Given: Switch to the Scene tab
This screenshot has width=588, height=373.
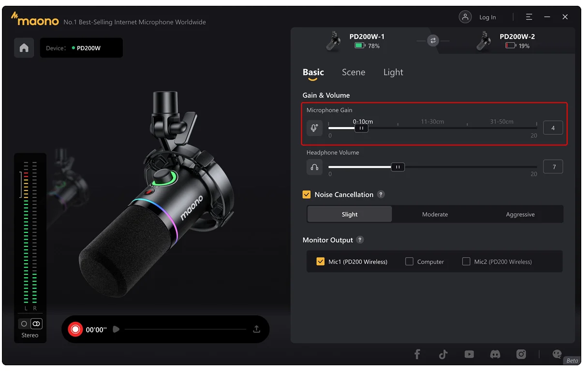Looking at the screenshot, I should (x=353, y=72).
